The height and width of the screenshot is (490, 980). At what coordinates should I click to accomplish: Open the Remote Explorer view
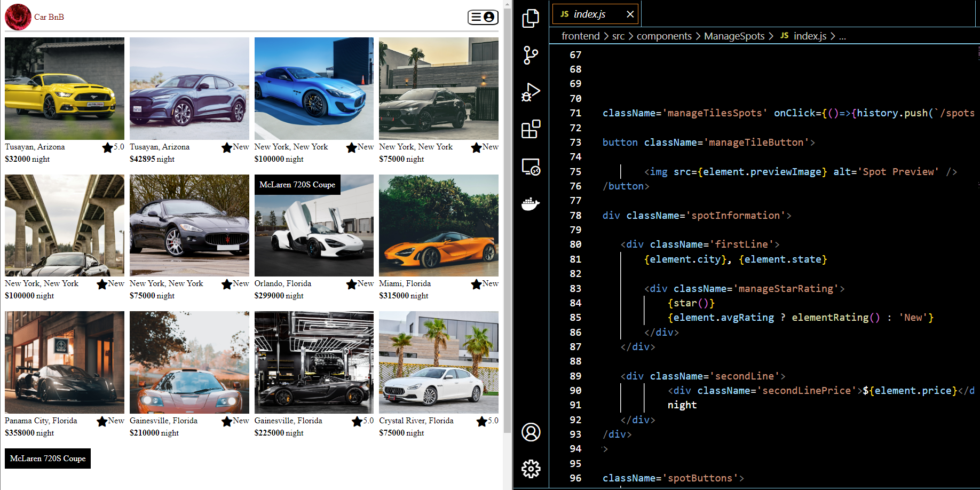(531, 167)
